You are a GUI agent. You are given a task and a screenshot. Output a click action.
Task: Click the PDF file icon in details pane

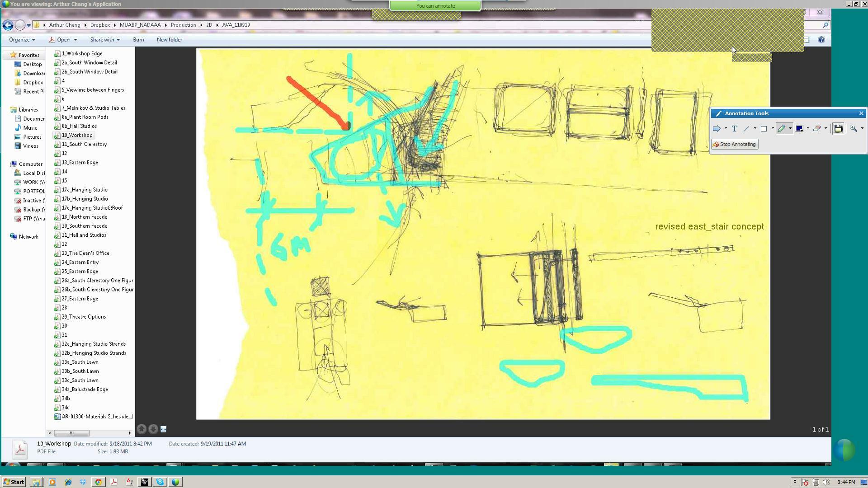pos(20,449)
